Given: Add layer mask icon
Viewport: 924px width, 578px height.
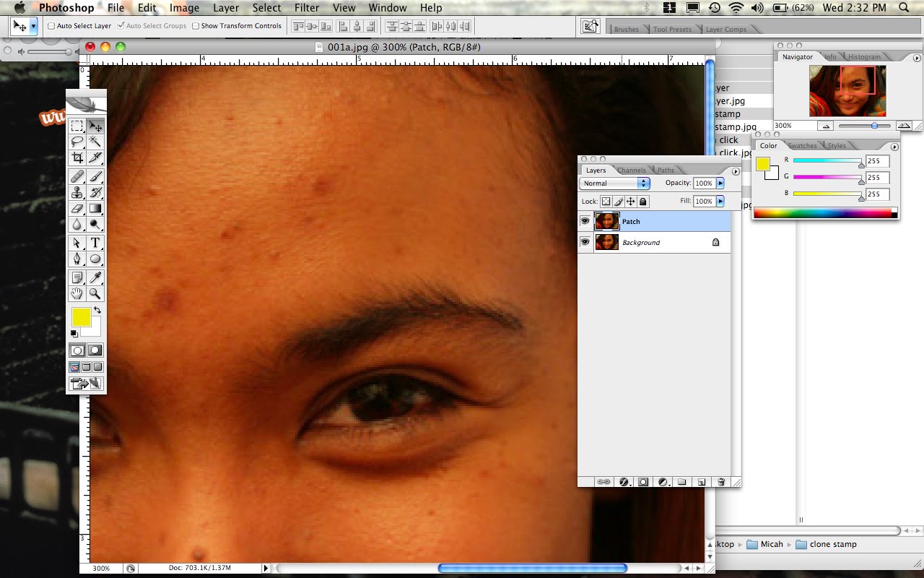Looking at the screenshot, I should [642, 482].
